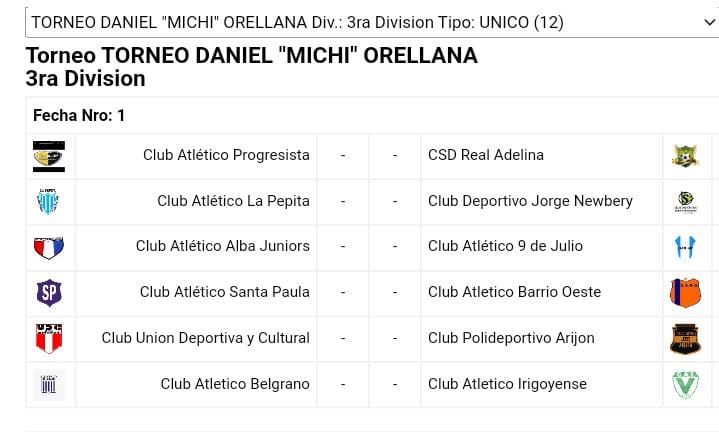This screenshot has width=719, height=432.
Task: Click the Club Atlético La Pepita crest
Action: pos(48,201)
